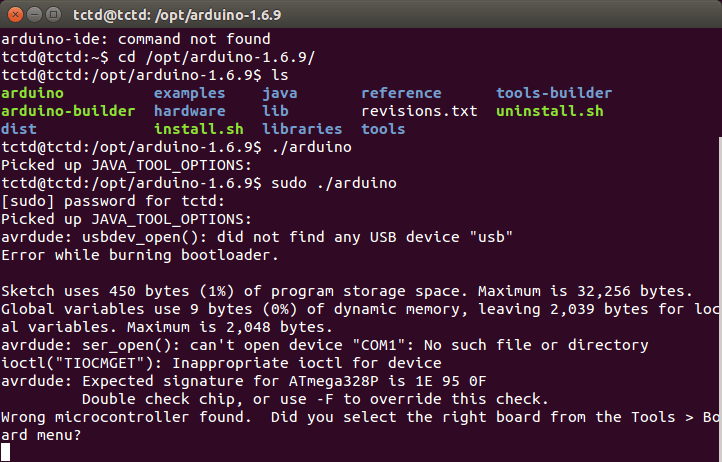This screenshot has height=462, width=722.
Task: Click the sudo ./arduino command text
Action: pos(333,183)
